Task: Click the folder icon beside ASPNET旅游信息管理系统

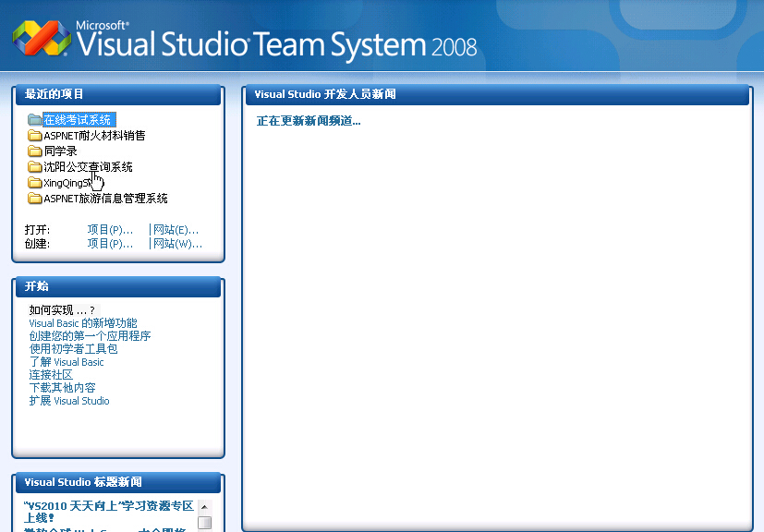Action: coord(34,199)
